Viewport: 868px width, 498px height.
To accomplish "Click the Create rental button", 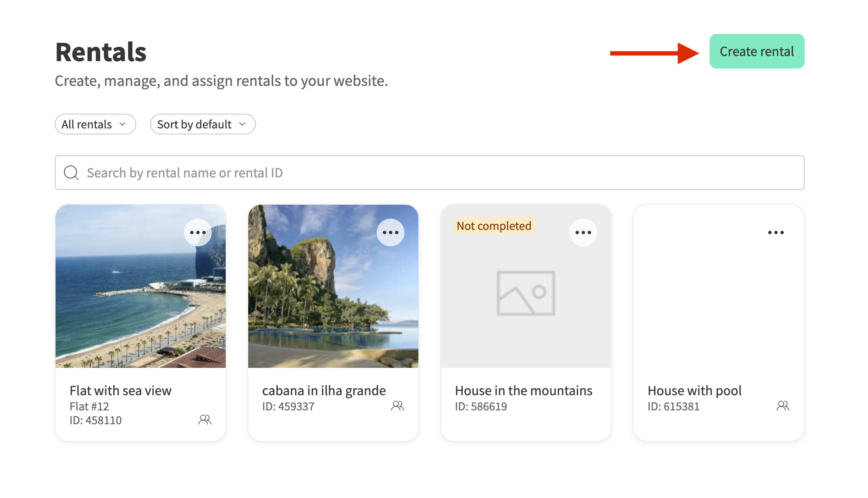I will click(x=756, y=52).
